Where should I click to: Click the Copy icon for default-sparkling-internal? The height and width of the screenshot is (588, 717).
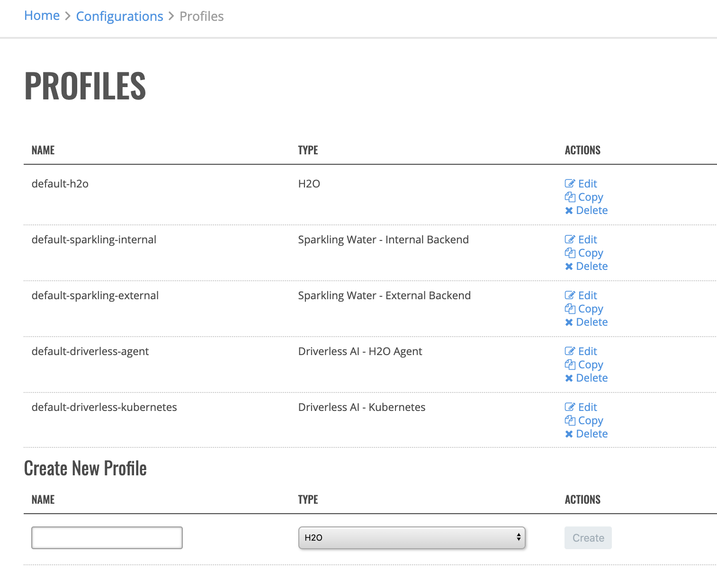pos(570,253)
